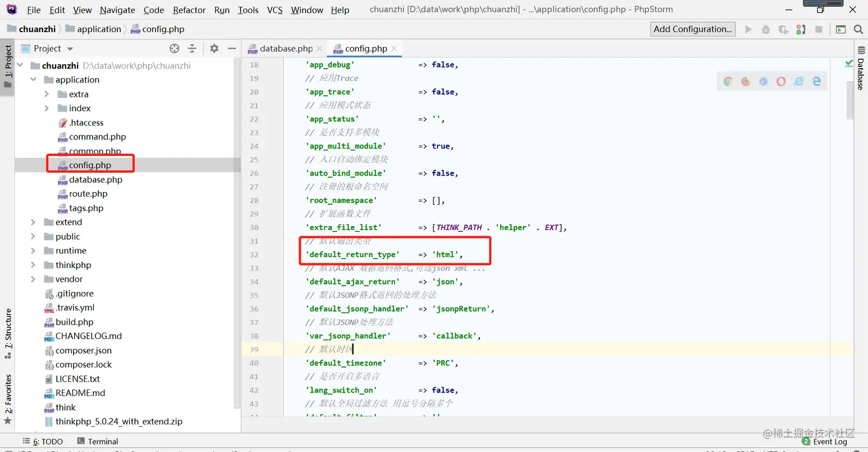Click application in the breadcrumb bar
Image resolution: width=868 pixels, height=452 pixels.
93,29
